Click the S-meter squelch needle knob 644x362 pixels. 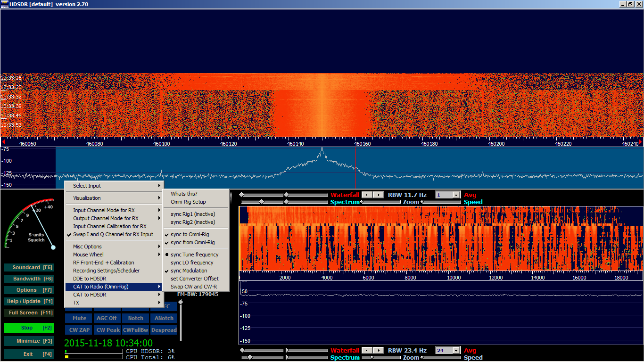pyautogui.click(x=53, y=247)
